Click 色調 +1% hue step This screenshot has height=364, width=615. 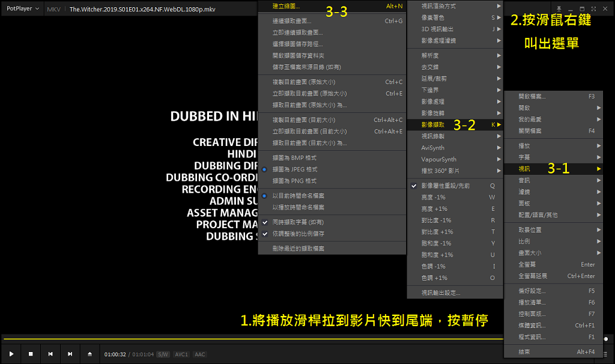(x=455, y=278)
